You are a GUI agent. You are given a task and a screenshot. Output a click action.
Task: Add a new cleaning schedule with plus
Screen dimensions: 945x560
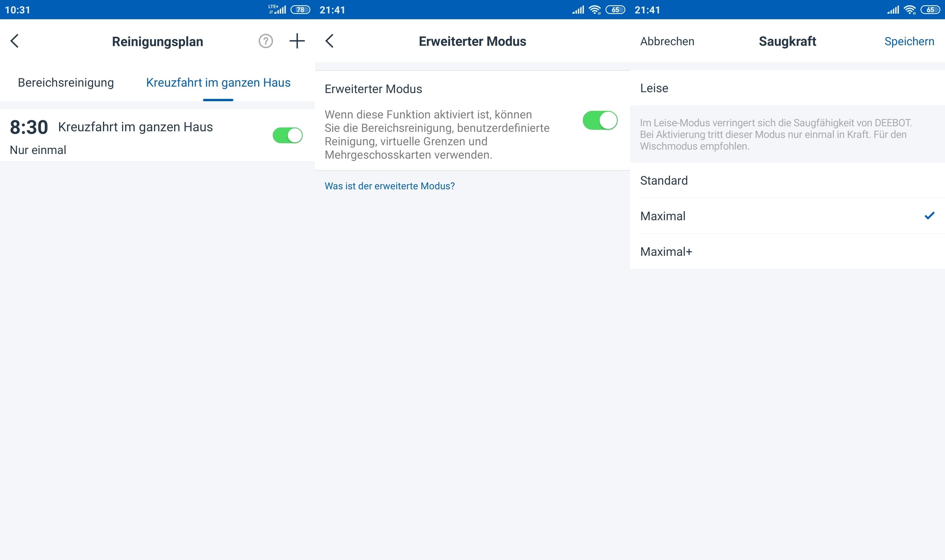297,41
